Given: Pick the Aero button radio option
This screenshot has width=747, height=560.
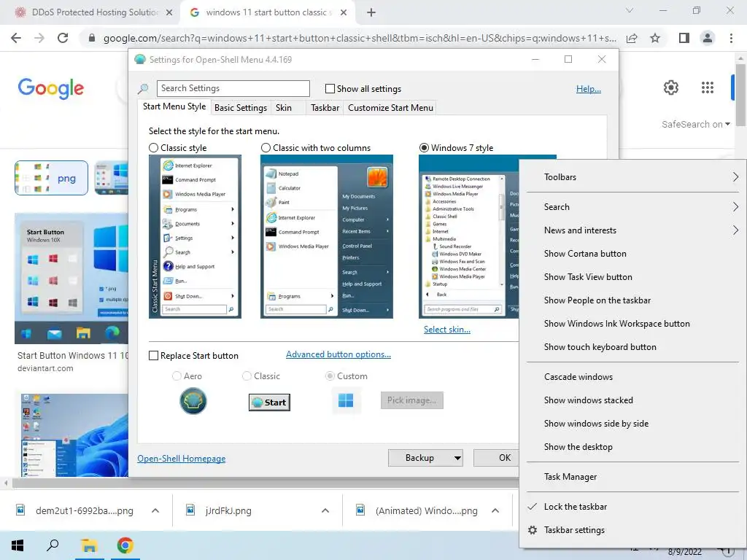Looking at the screenshot, I should tap(177, 376).
